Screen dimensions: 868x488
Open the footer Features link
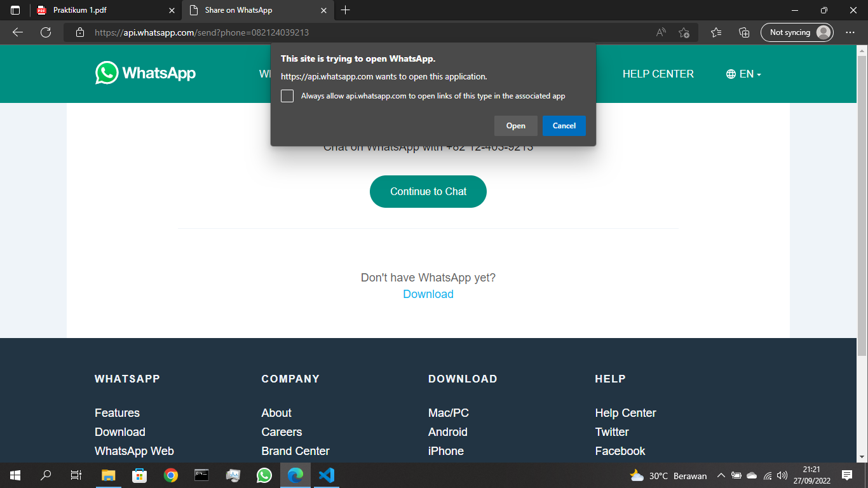[117, 413]
